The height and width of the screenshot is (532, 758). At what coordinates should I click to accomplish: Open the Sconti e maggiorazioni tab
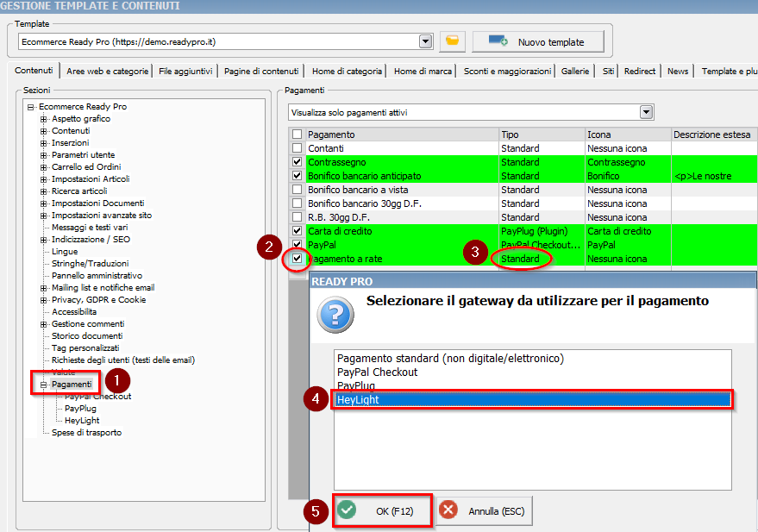pyautogui.click(x=507, y=71)
